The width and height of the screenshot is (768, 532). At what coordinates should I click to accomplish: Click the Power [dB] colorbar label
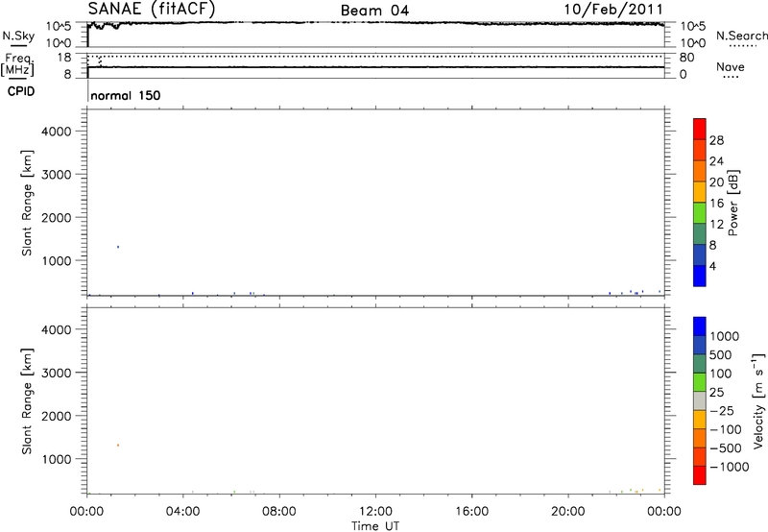pos(733,203)
